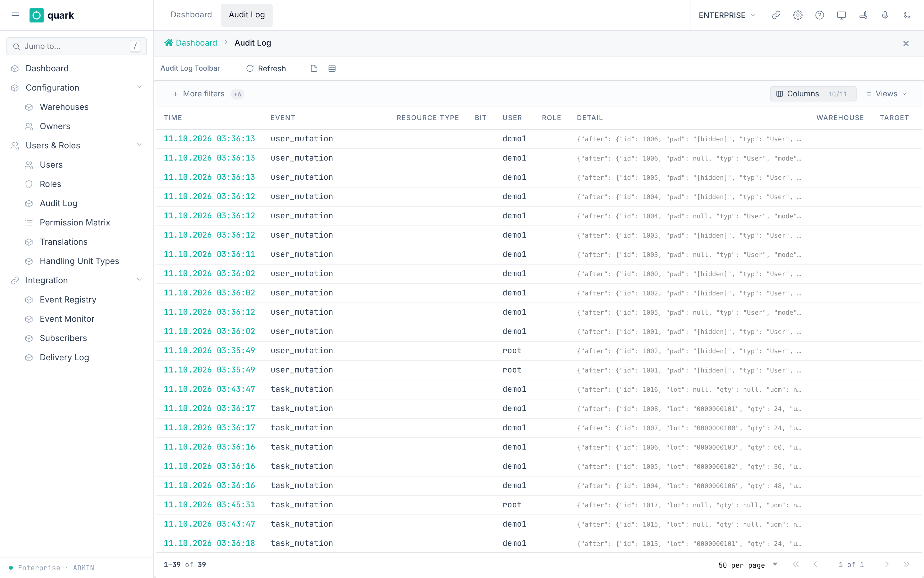Click the 11.10.2026 03:36:11 timestamp

209,254
